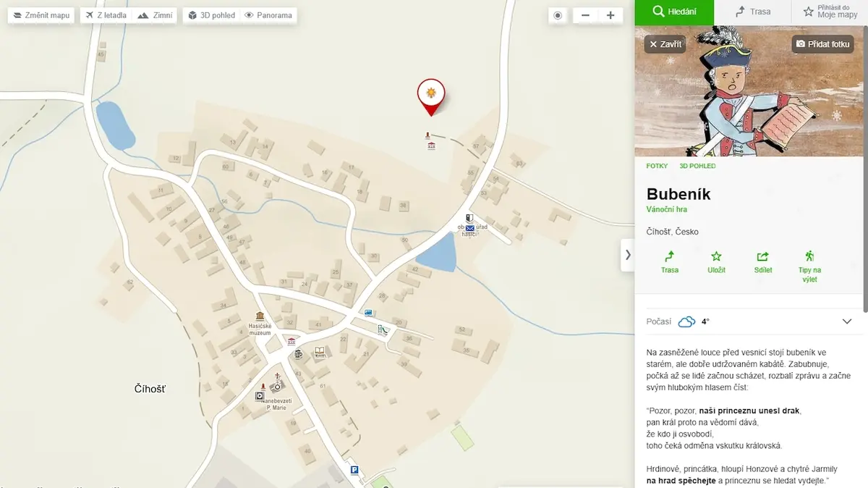Click the red Bubeník map pin
This screenshot has height=488, width=868.
431,96
